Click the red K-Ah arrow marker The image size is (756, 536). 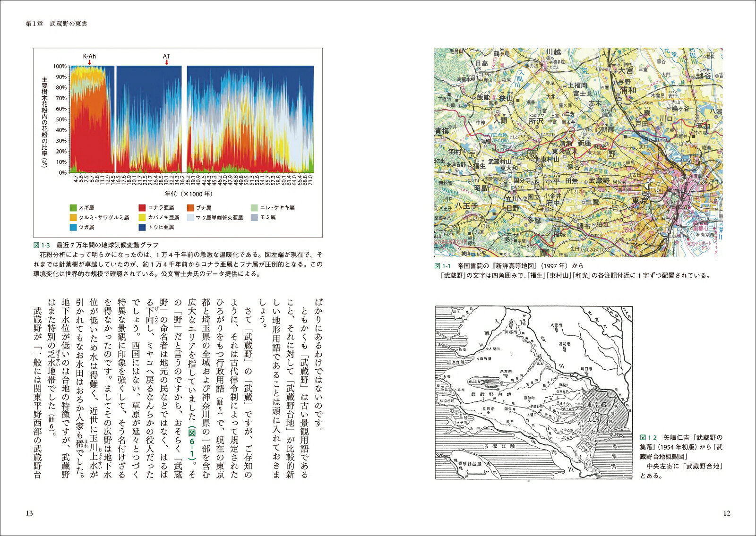tap(89, 62)
